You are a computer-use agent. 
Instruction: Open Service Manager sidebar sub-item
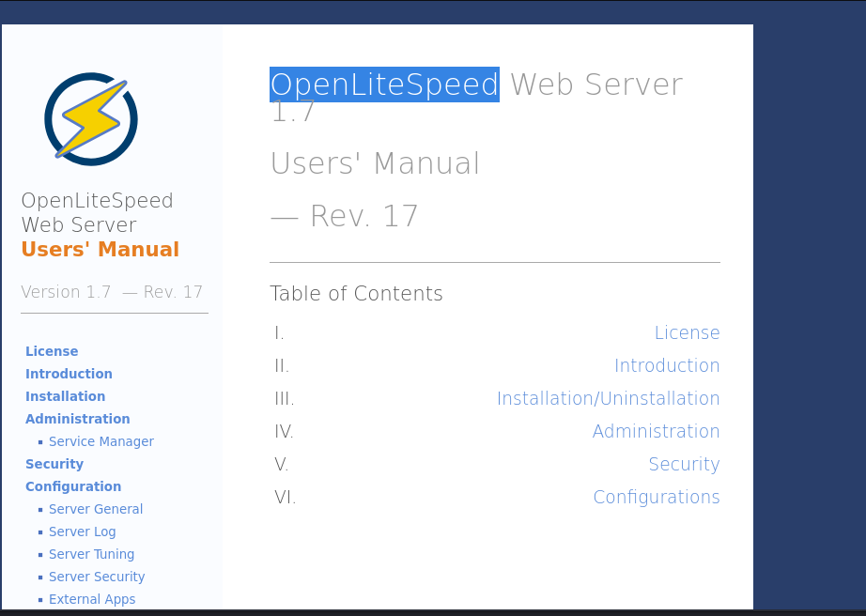point(101,441)
